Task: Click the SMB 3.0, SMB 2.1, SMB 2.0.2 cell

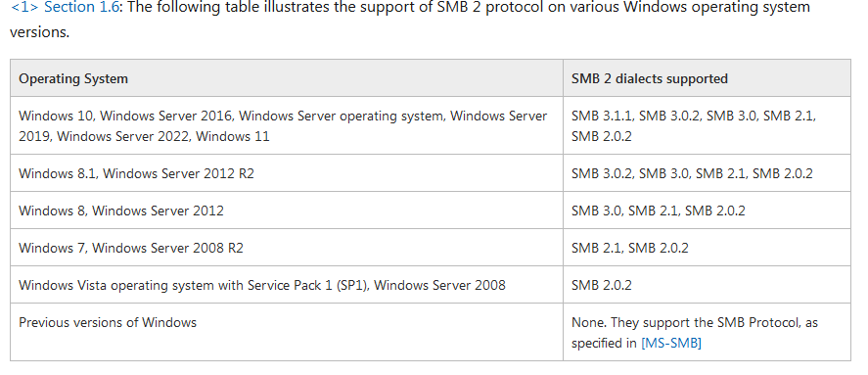Action: 707,211
